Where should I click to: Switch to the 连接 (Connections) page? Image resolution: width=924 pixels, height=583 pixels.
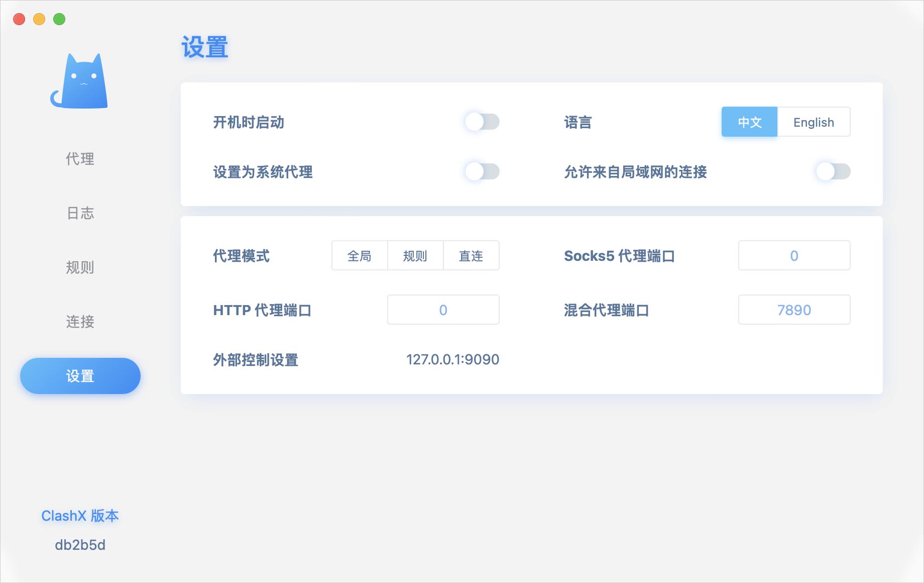80,322
